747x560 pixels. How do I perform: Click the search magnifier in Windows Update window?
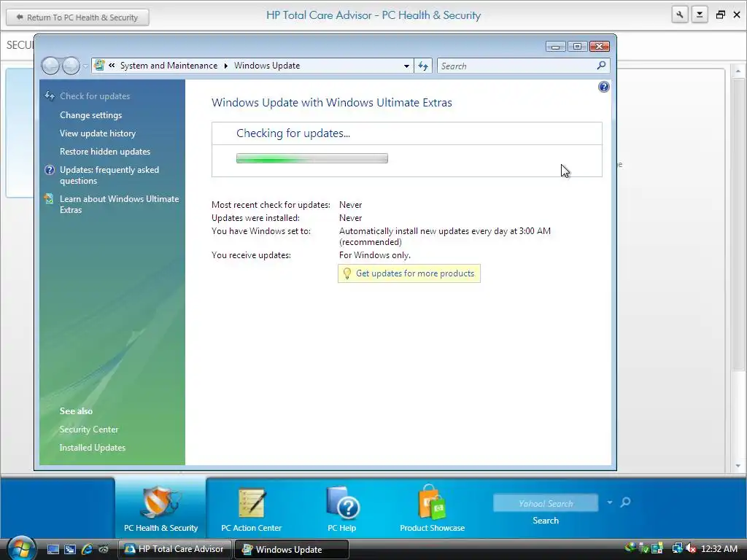coord(601,65)
